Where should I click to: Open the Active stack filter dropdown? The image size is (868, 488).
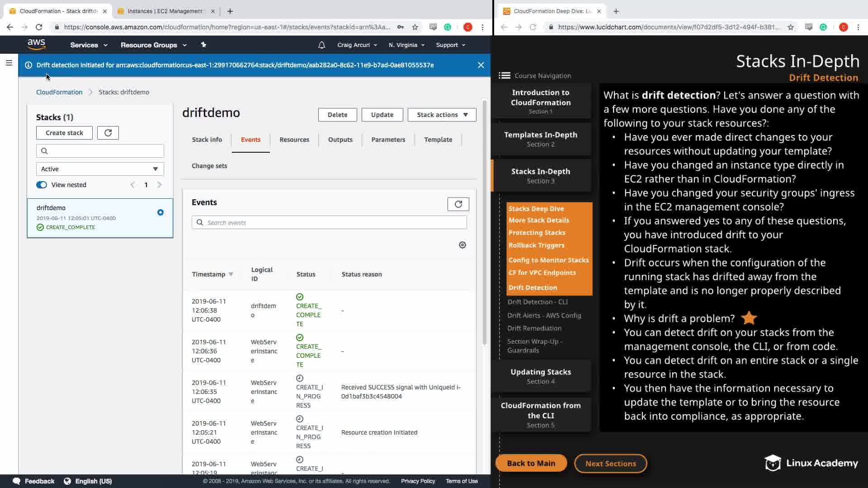coord(100,169)
